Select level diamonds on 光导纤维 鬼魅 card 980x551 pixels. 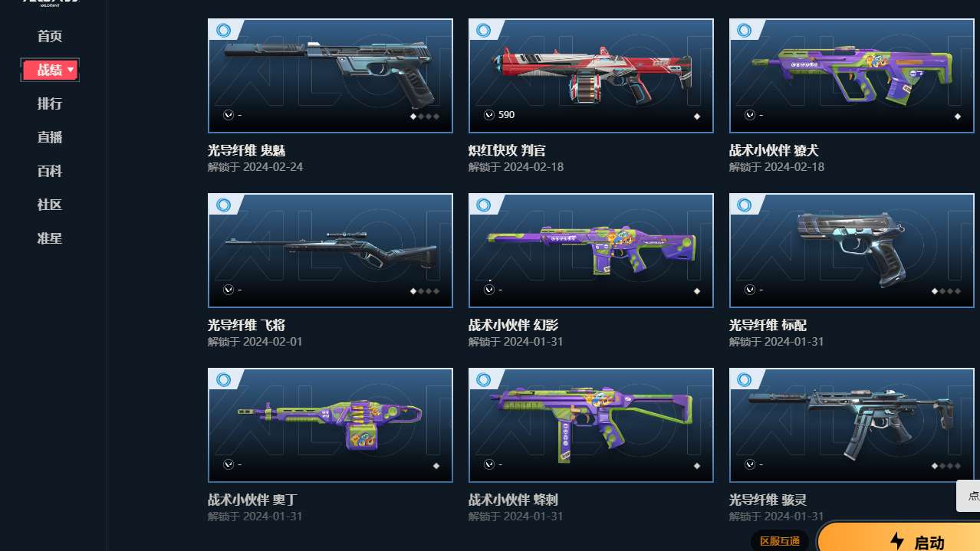pyautogui.click(x=425, y=116)
